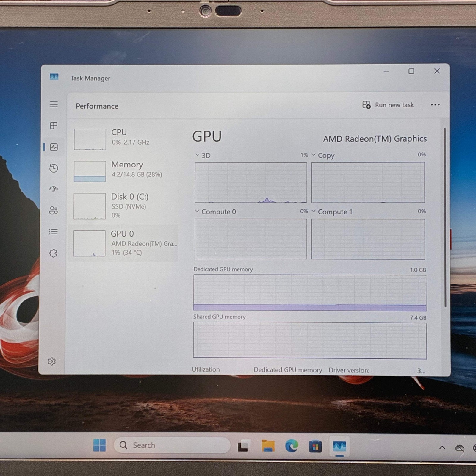Select the Performance page icon in sidebar
This screenshot has height=476, width=476.
54,147
